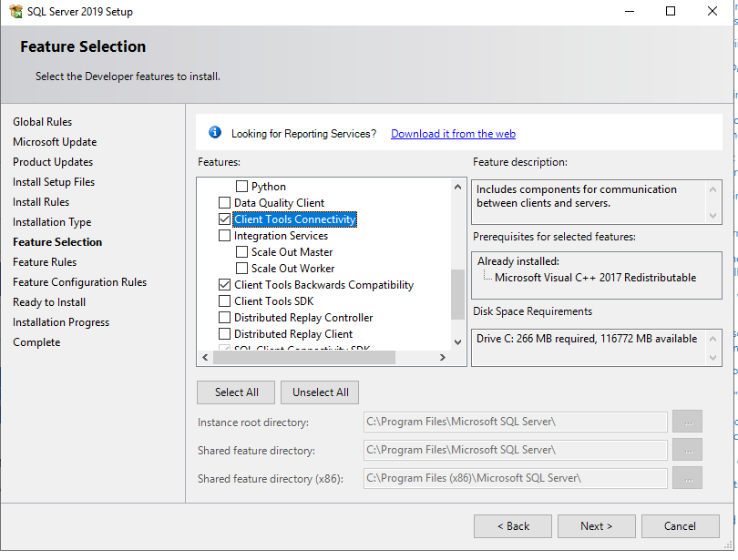Click the features list scroll right arrow
The image size is (738, 560).
pos(443,357)
